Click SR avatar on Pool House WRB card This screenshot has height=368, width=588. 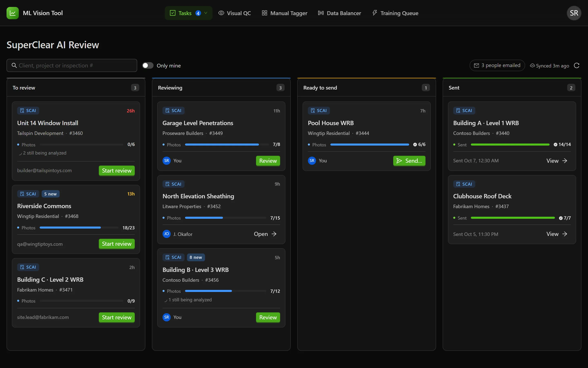coord(312,161)
